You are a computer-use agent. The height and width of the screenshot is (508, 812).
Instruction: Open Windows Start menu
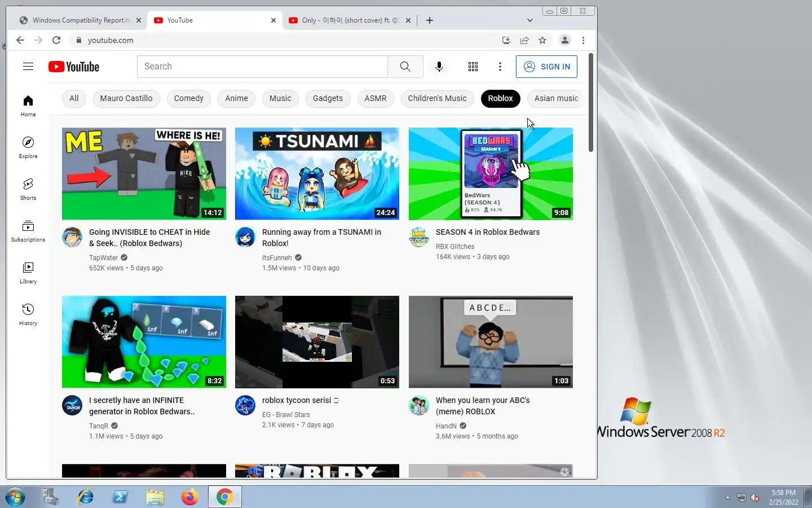(15, 497)
